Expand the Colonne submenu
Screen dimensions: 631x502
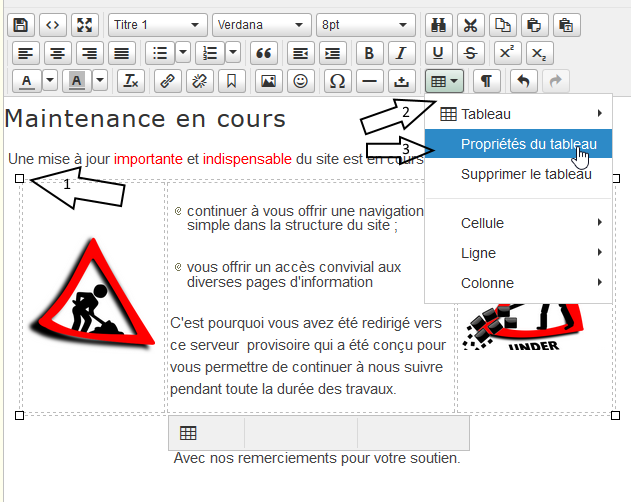(519, 283)
